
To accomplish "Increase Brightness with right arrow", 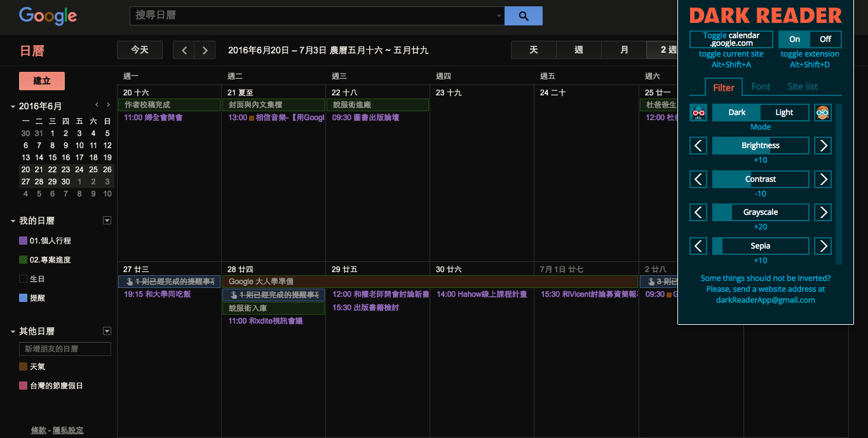I will (823, 146).
